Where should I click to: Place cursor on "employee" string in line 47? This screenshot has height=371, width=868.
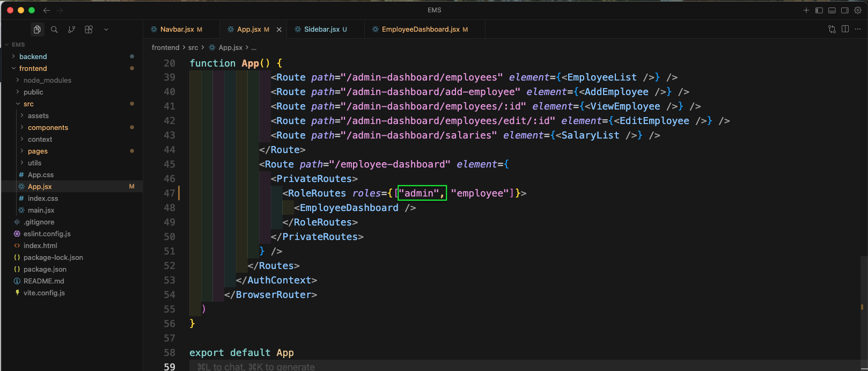coord(480,193)
